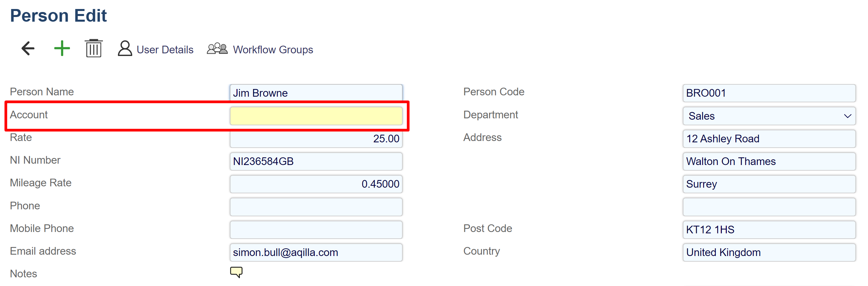The image size is (868, 286).
Task: Click the User Details person icon
Action: click(x=125, y=49)
